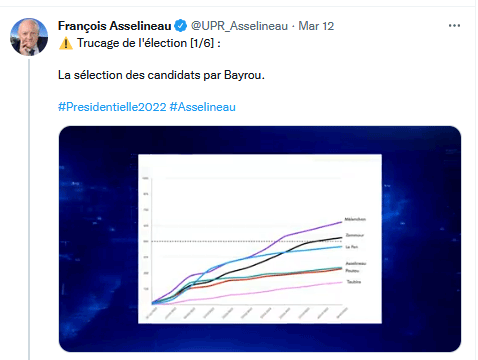Open the attached chart image

coord(260,239)
